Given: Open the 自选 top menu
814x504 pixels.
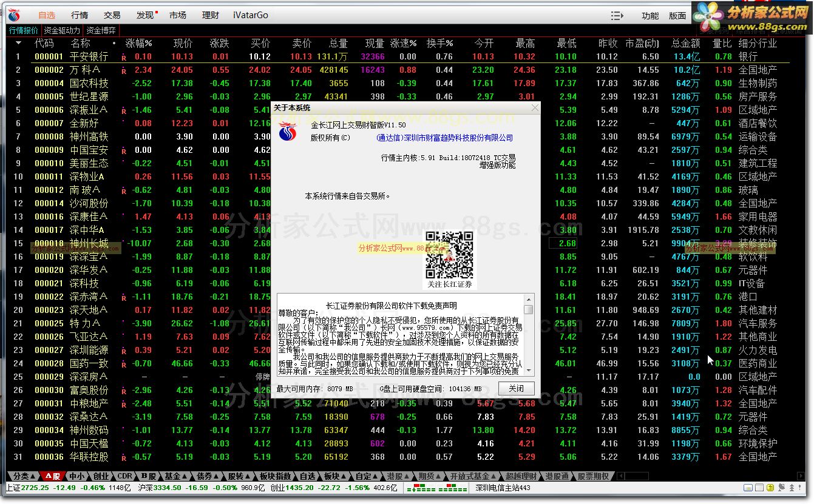Looking at the screenshot, I should (47, 15).
